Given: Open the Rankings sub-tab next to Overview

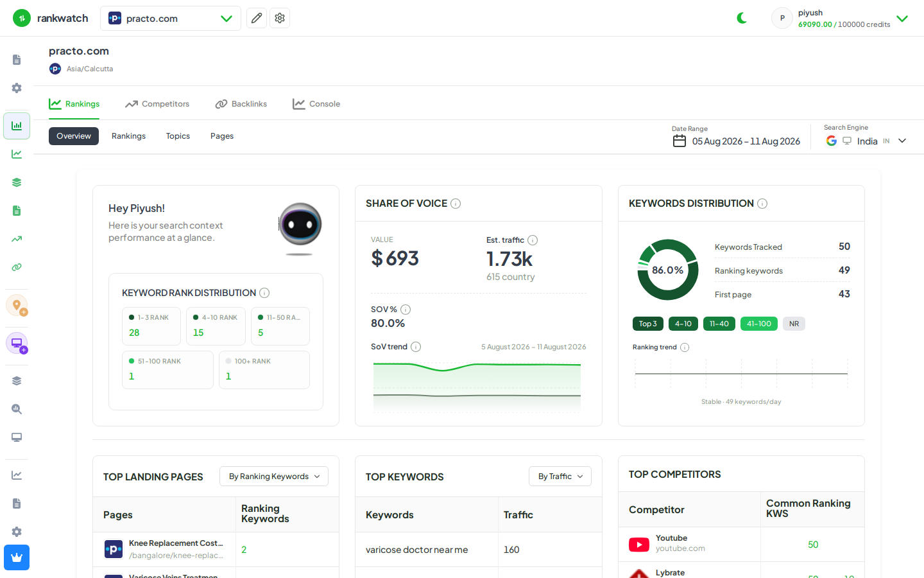Looking at the screenshot, I should coord(128,136).
